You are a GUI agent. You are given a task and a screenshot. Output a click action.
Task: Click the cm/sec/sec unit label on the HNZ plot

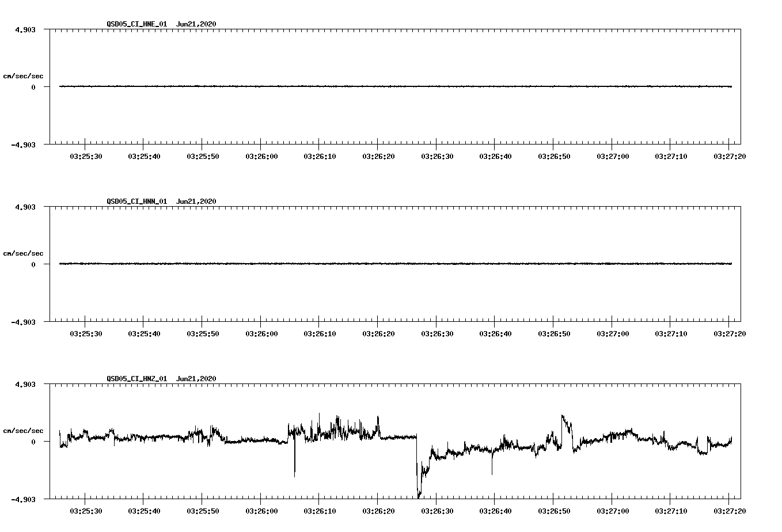click(x=23, y=431)
